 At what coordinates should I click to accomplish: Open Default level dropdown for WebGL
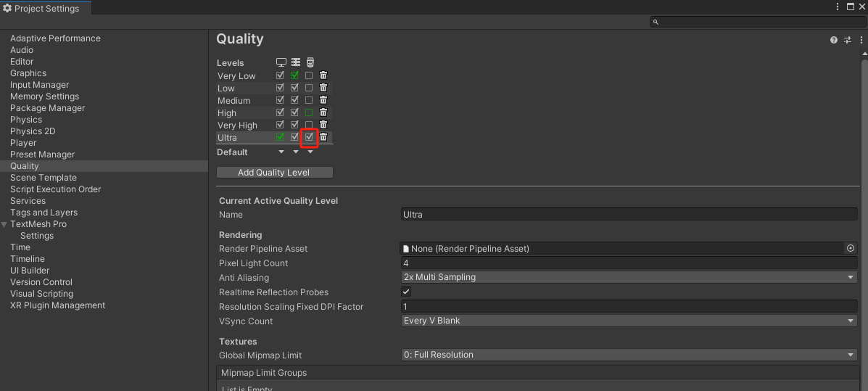point(310,152)
